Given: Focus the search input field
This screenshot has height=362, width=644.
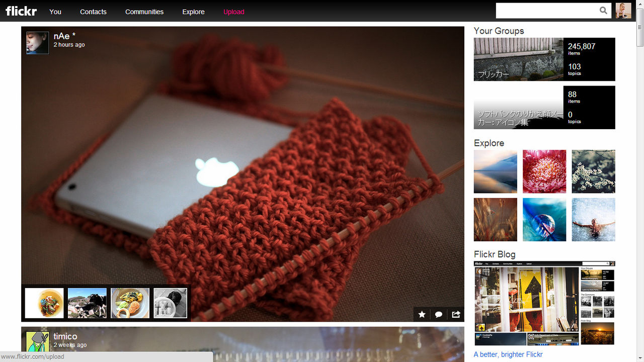Looking at the screenshot, I should pos(546,11).
